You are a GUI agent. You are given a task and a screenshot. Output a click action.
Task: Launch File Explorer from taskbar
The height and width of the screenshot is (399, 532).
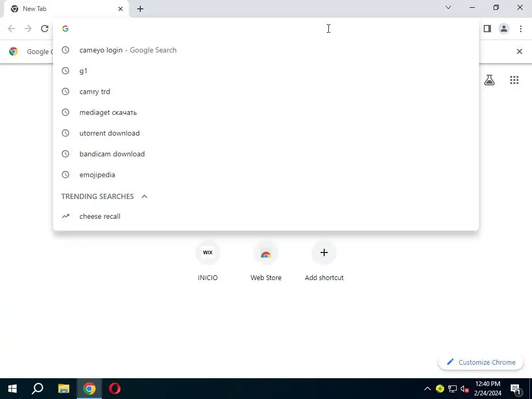pos(63,389)
